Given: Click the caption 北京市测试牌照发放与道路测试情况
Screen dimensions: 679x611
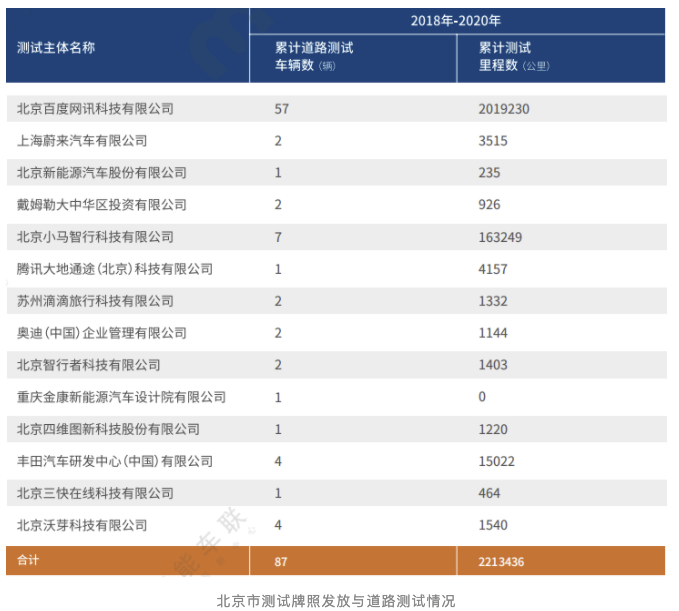Looking at the screenshot, I should (x=336, y=601).
